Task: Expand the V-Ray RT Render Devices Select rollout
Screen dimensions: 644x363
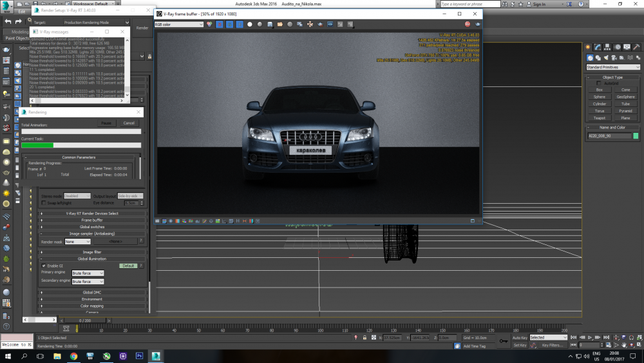Action: tap(92, 213)
